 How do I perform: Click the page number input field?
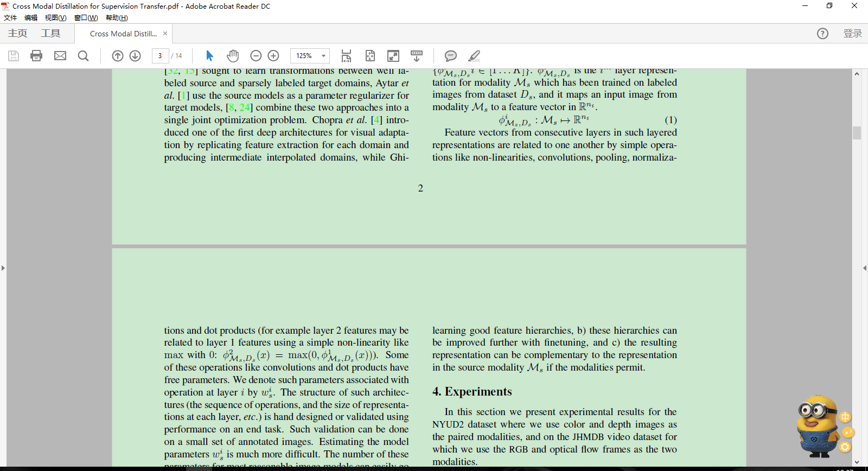[x=160, y=56]
